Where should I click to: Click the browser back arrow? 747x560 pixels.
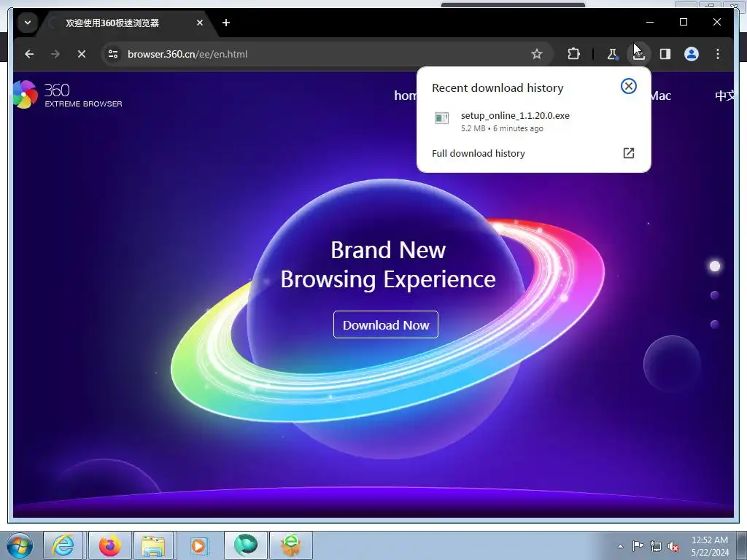(29, 54)
